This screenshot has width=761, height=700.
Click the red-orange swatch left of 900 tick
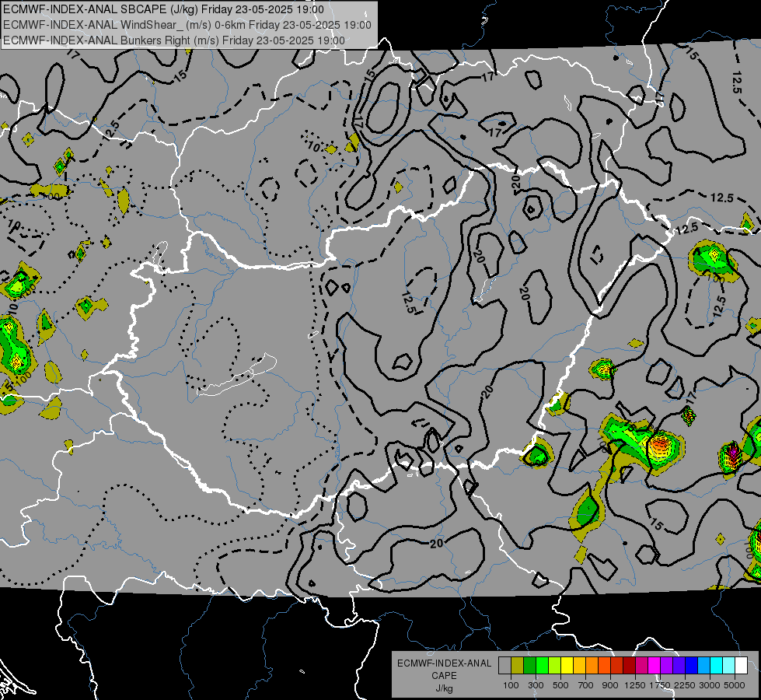(x=604, y=665)
